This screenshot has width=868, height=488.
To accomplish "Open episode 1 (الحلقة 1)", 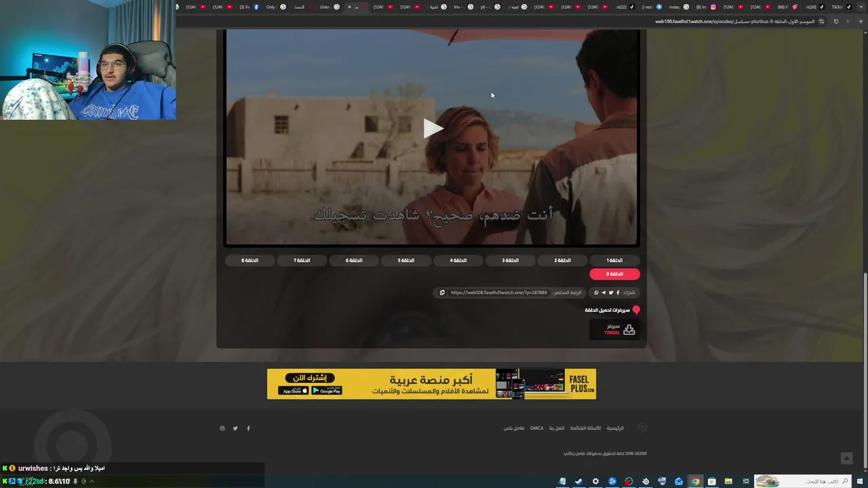I will [x=614, y=260].
